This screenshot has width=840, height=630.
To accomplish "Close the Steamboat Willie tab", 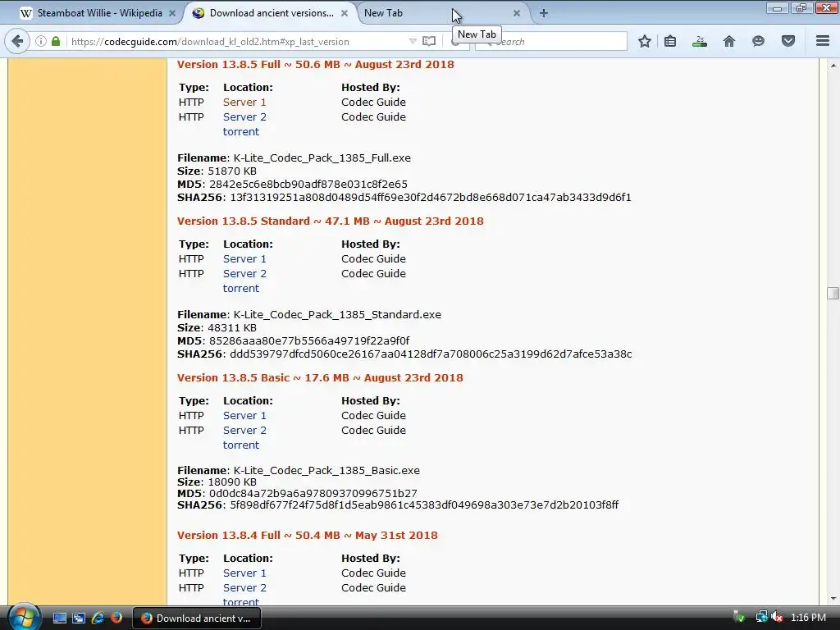I will (172, 13).
